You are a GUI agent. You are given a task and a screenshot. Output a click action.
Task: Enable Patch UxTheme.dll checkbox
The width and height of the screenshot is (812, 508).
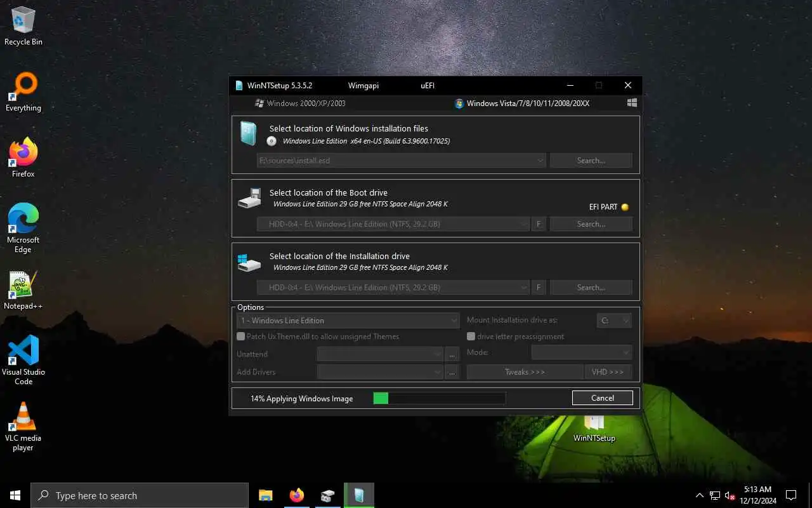[241, 337]
